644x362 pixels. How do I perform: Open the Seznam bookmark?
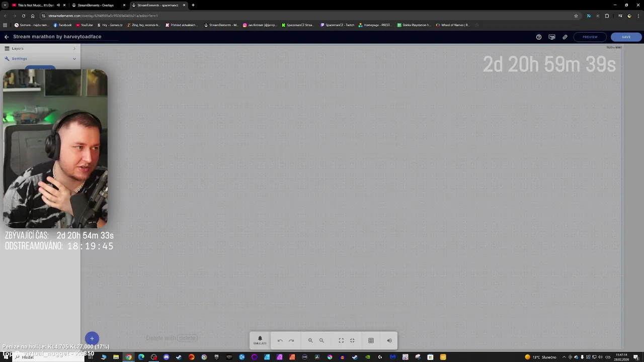pyautogui.click(x=32, y=25)
